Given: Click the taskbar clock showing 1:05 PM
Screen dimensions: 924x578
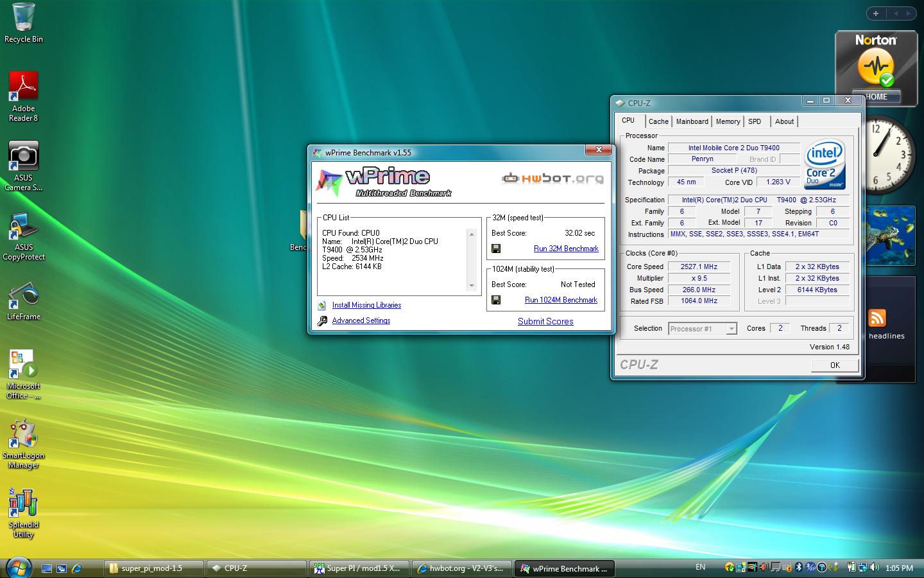Looking at the screenshot, I should (x=898, y=568).
